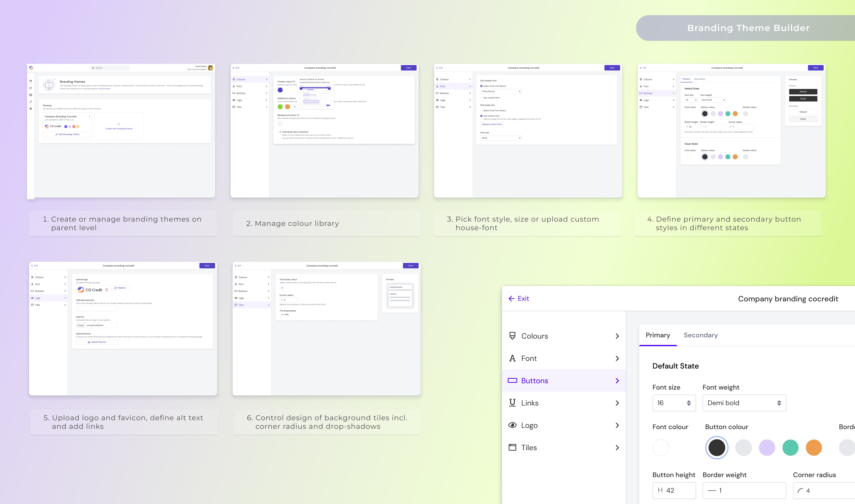Click the pencil icon in the dashboard sidebar
855x504 pixels.
[31, 102]
